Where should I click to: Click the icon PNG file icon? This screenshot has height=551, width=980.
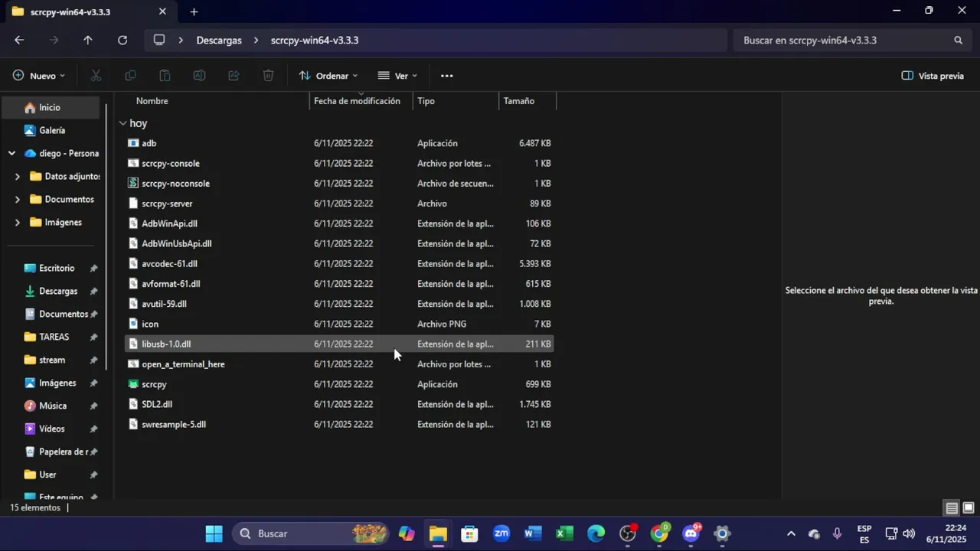click(x=133, y=324)
